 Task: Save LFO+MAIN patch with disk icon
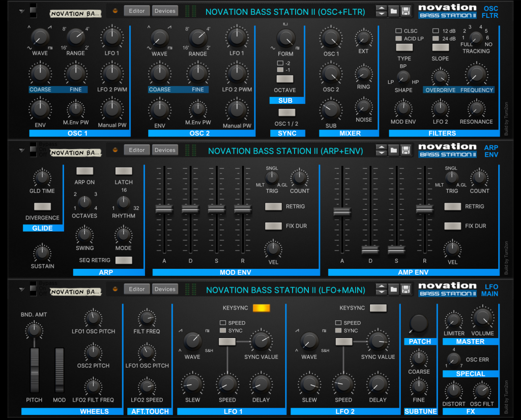(406, 289)
